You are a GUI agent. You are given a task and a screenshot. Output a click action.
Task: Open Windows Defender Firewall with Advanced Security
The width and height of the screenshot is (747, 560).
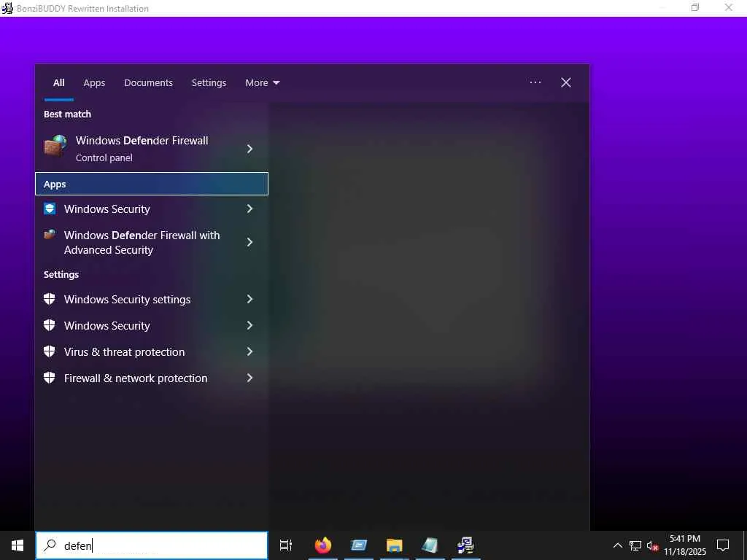coord(152,242)
